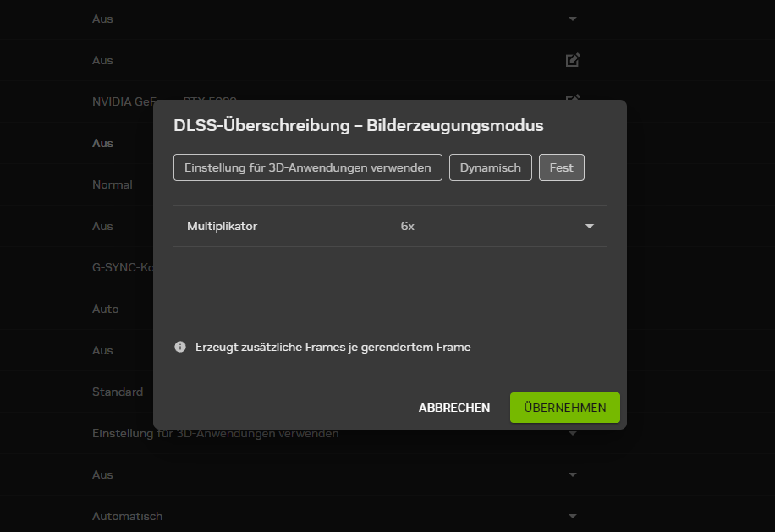Viewport: 775px width, 532px height.
Task: Click the Automatisch setting text
Action: click(127, 516)
